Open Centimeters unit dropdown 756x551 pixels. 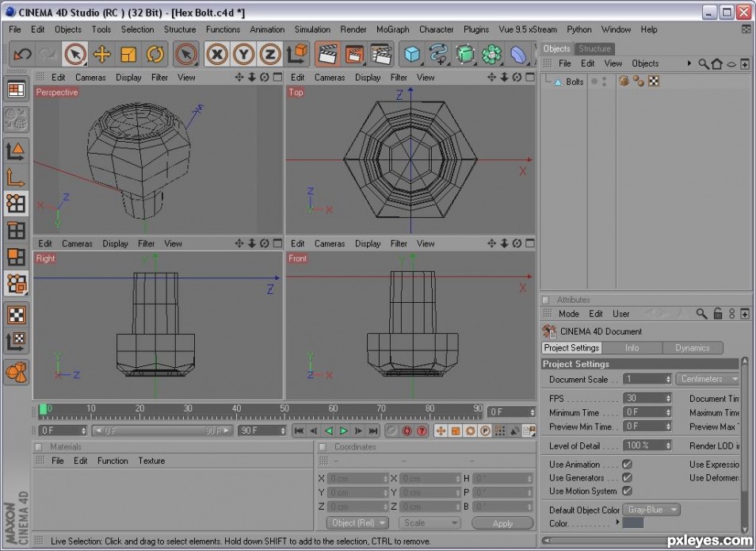click(707, 379)
